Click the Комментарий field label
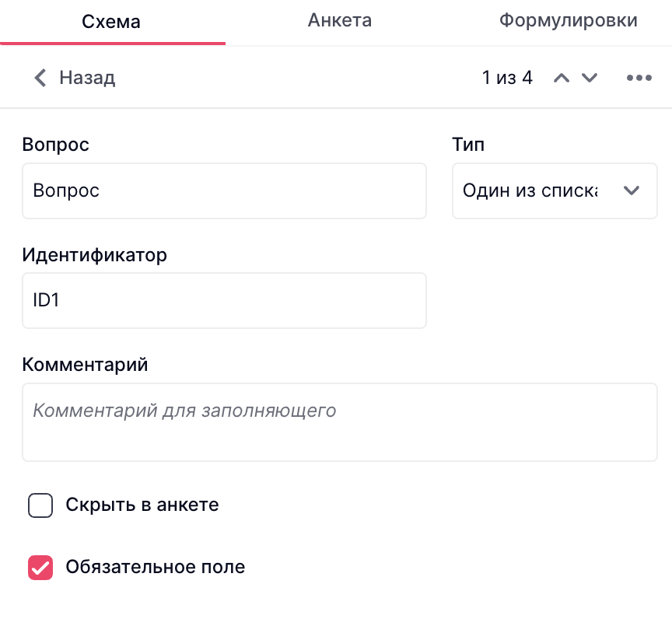The width and height of the screenshot is (672, 619). [85, 365]
